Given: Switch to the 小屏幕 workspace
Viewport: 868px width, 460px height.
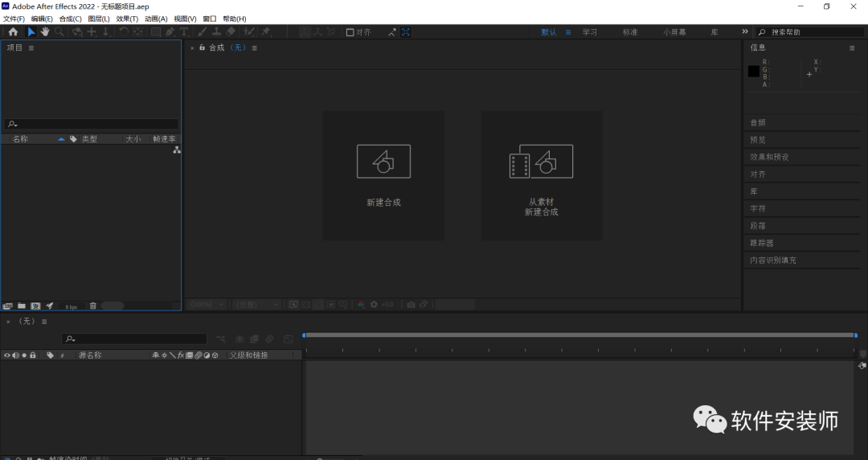Looking at the screenshot, I should (x=674, y=32).
